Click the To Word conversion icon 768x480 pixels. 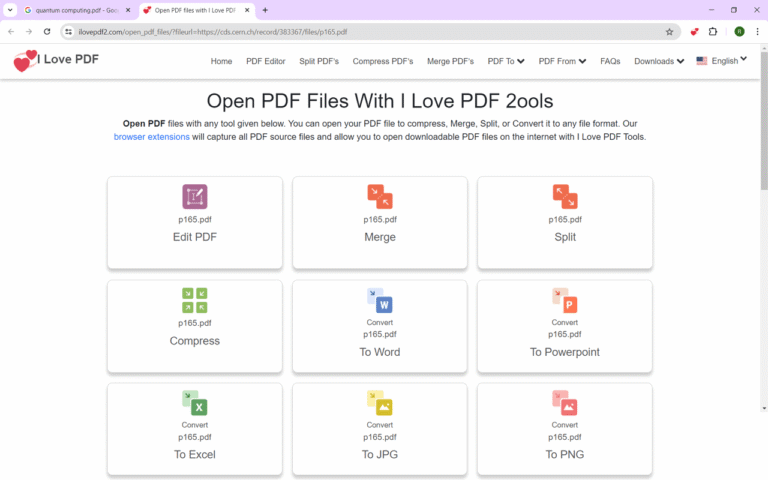tap(380, 300)
